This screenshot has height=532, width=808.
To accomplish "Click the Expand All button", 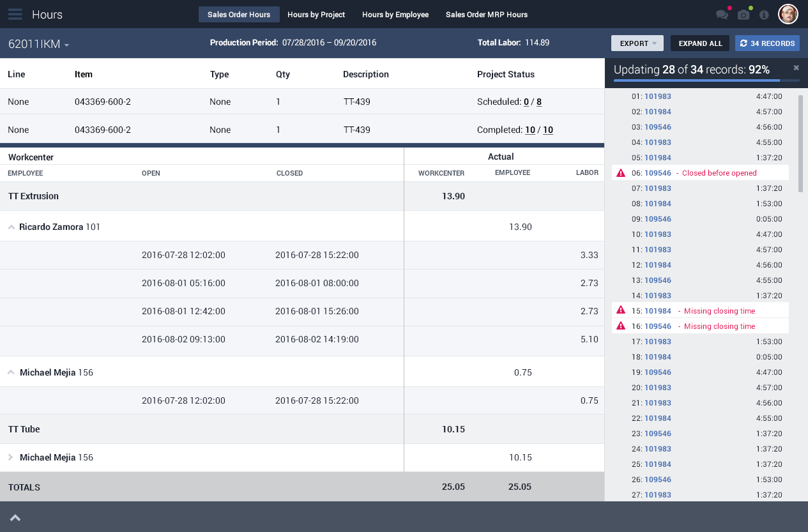I will coord(700,43).
